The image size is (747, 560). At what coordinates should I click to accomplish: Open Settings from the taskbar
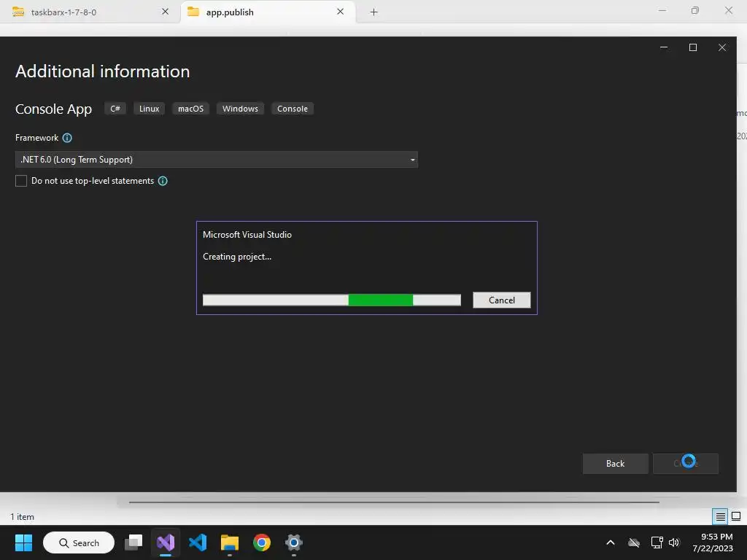[293, 542]
